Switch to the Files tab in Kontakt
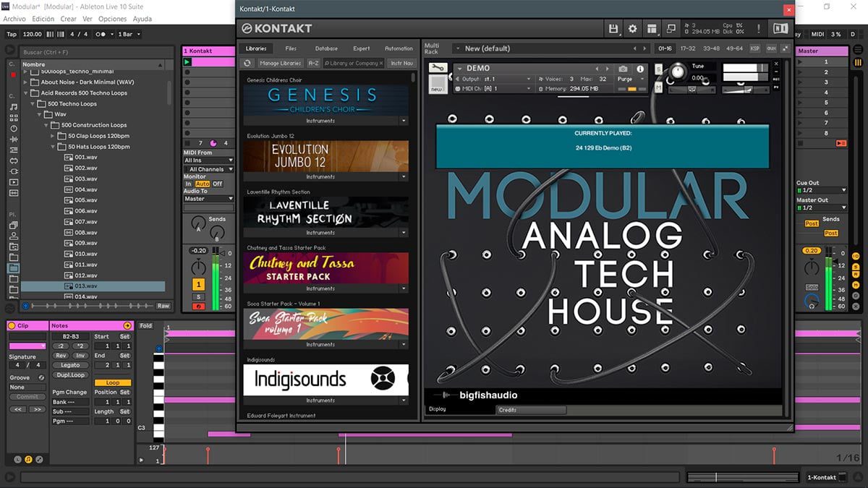Image resolution: width=868 pixels, height=488 pixels. (291, 48)
